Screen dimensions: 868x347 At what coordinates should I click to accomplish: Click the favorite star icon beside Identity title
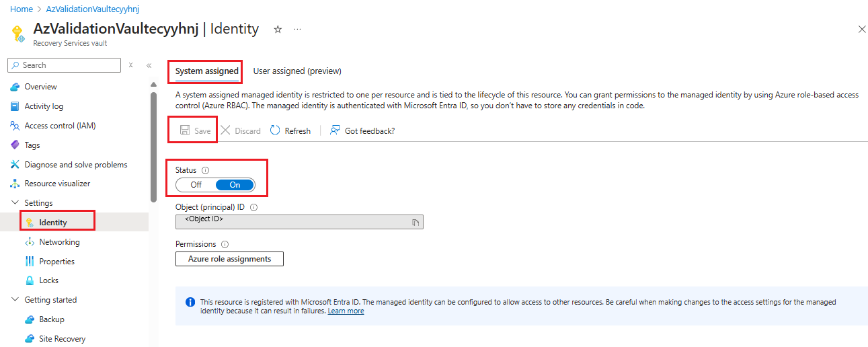coord(278,30)
